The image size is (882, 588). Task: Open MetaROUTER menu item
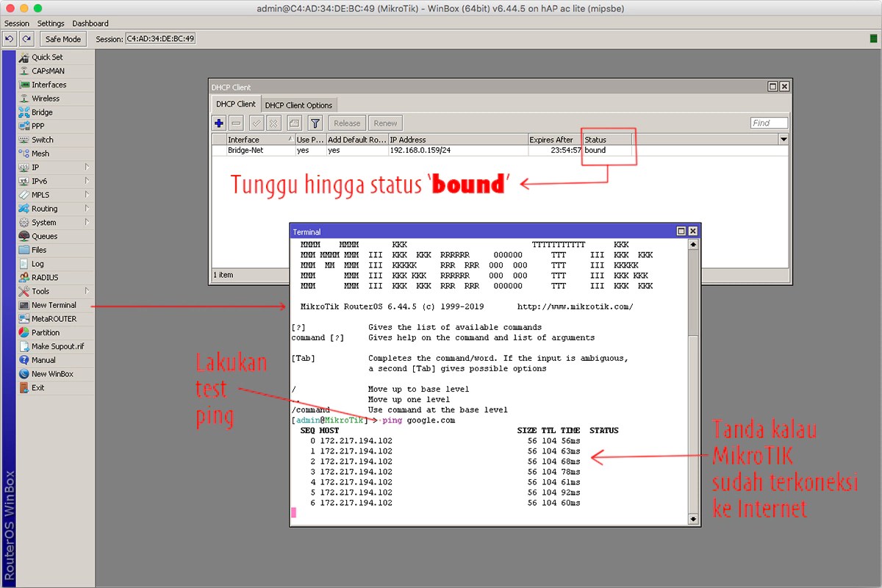point(56,319)
